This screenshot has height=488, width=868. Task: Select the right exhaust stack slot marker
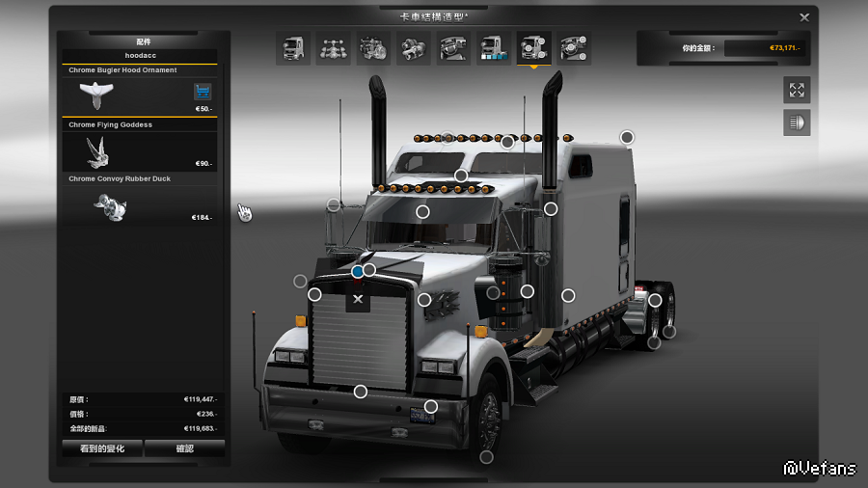click(551, 209)
